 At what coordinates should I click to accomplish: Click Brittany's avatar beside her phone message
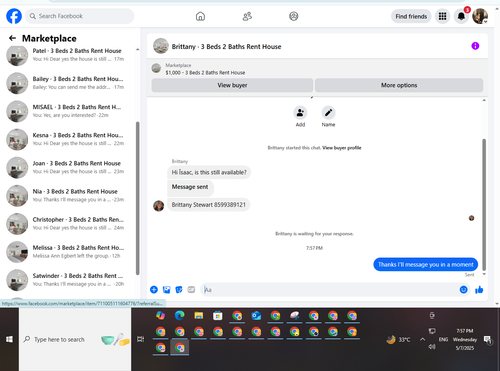tap(158, 206)
